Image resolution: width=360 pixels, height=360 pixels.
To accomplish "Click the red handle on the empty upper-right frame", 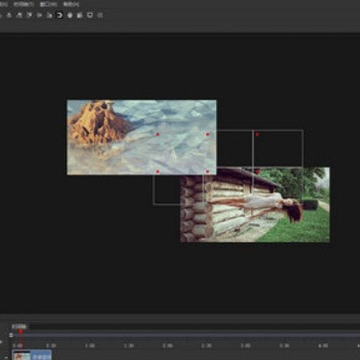I will point(257,134).
